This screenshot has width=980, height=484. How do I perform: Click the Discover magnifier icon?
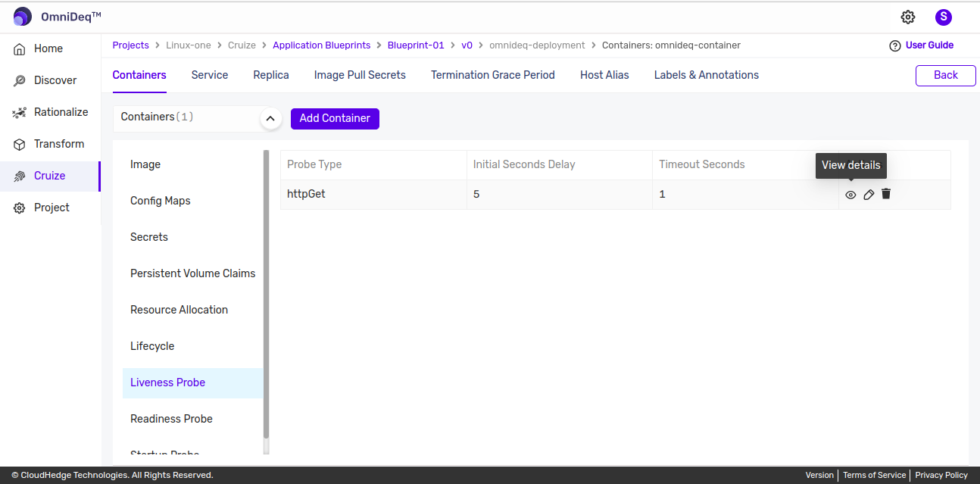[20, 80]
